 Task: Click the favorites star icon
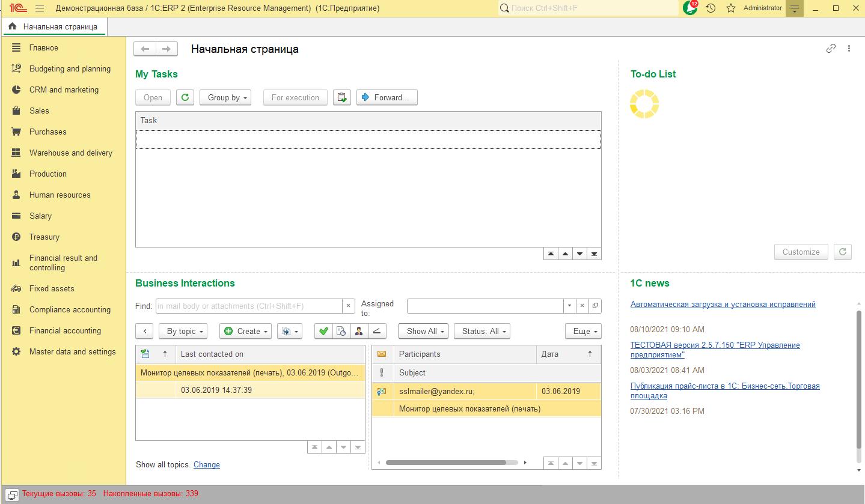[731, 8]
